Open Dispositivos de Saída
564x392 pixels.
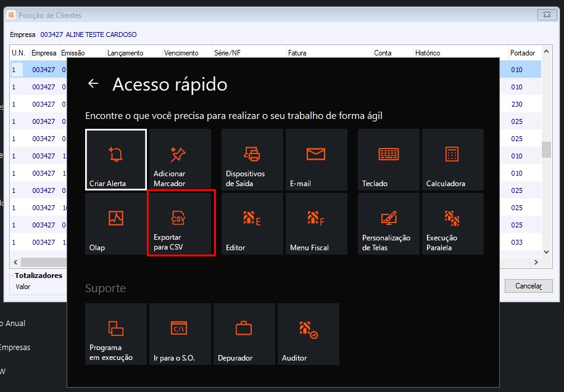click(252, 160)
